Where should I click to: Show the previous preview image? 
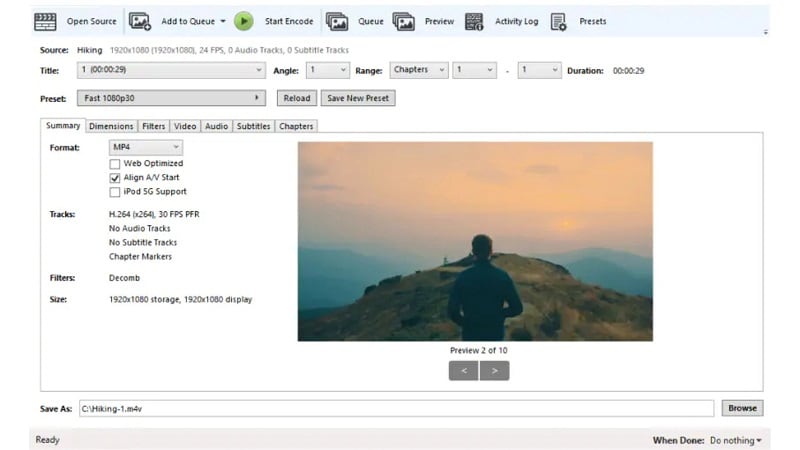[x=463, y=370]
